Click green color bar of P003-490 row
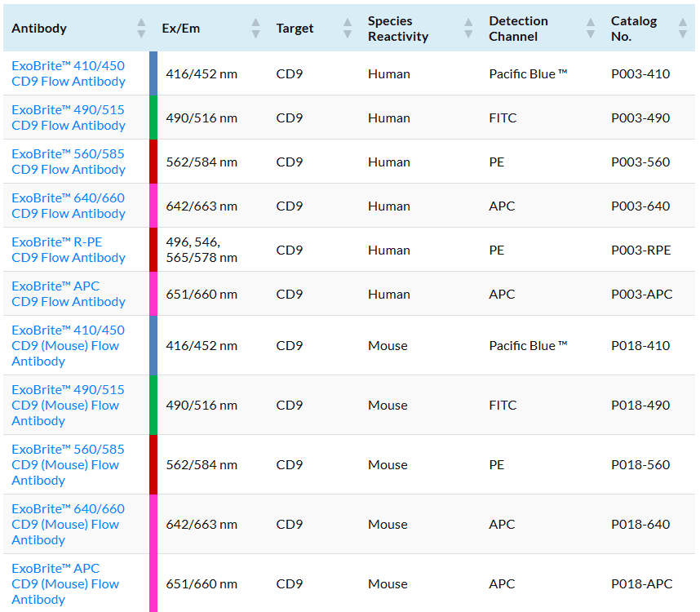 153,118
